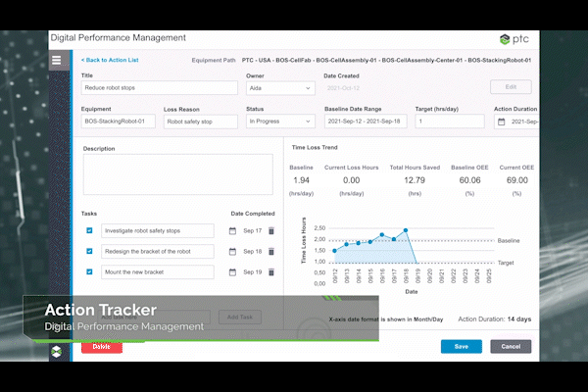
Task: Click the Cancel button
Action: (511, 346)
